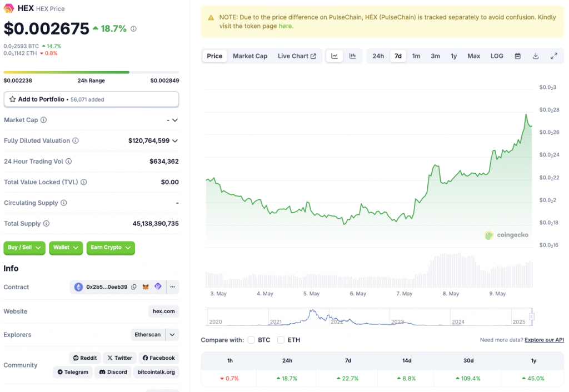Click the 7d 22.7% change value
The height and width of the screenshot is (392, 569).
(x=348, y=378)
